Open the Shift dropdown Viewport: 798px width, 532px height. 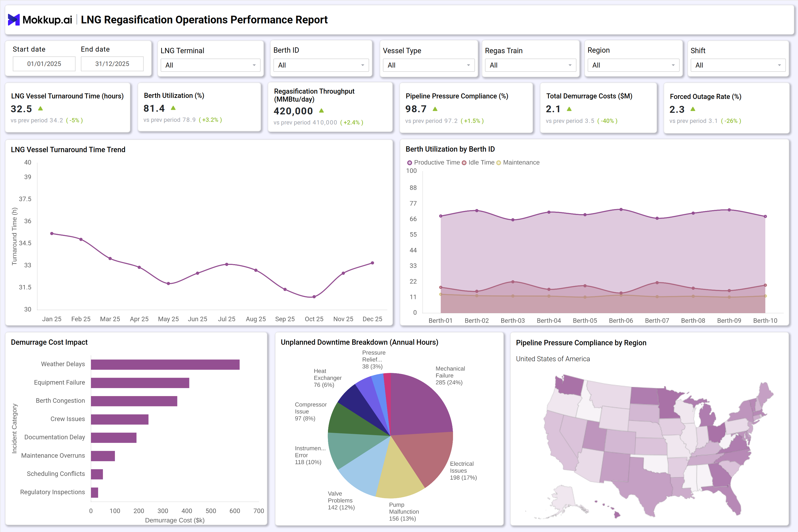coord(738,65)
